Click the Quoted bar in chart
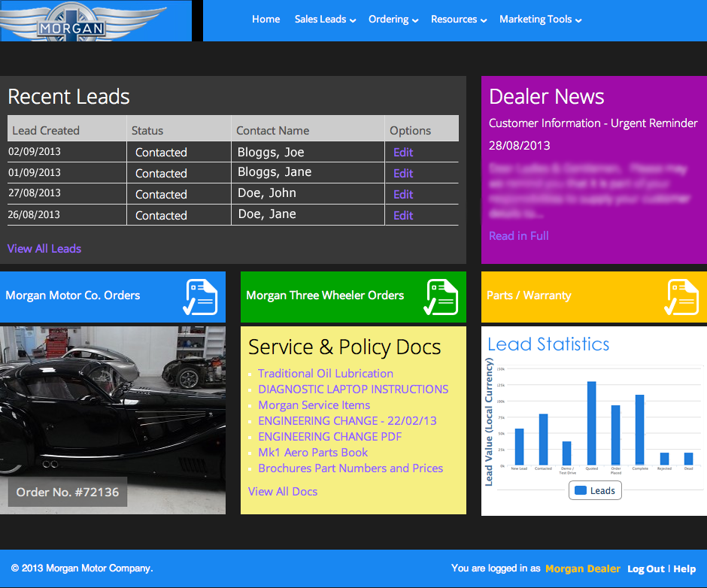 (592, 423)
